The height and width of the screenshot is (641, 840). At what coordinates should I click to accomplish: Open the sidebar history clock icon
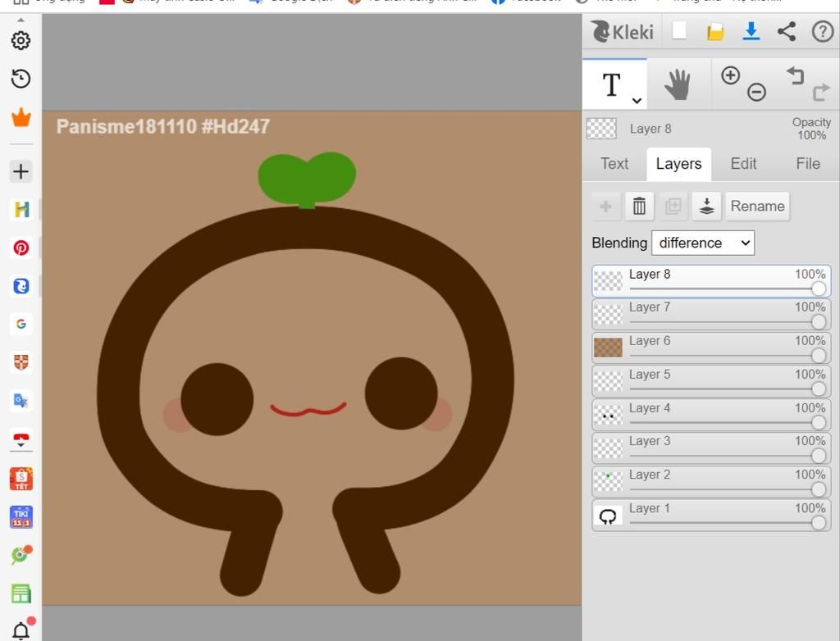point(21,79)
